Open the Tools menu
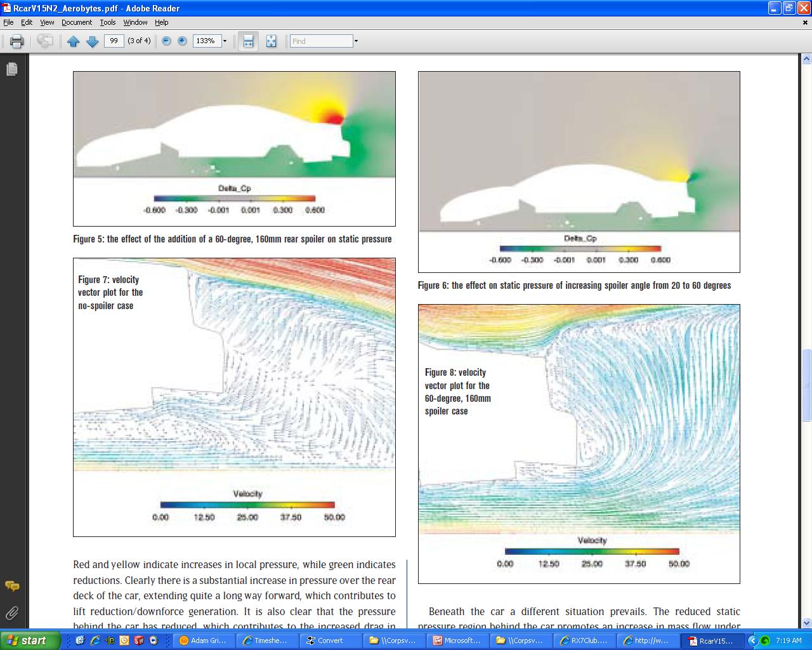Viewport: 812px width, 650px height. (108, 22)
